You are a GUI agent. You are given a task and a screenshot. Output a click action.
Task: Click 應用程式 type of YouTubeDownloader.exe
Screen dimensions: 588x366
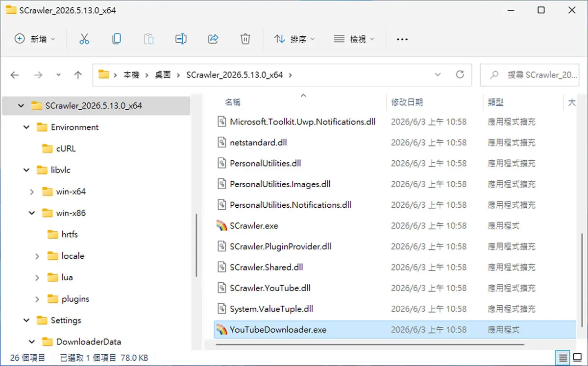tap(503, 330)
